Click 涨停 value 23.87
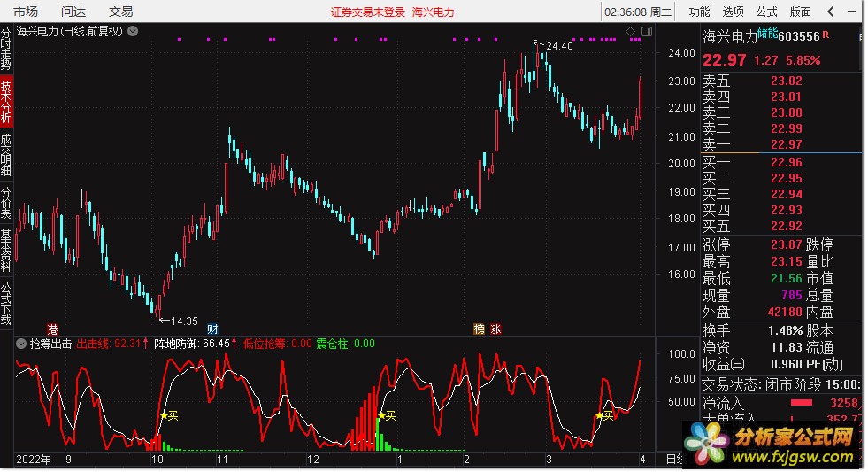 786,244
